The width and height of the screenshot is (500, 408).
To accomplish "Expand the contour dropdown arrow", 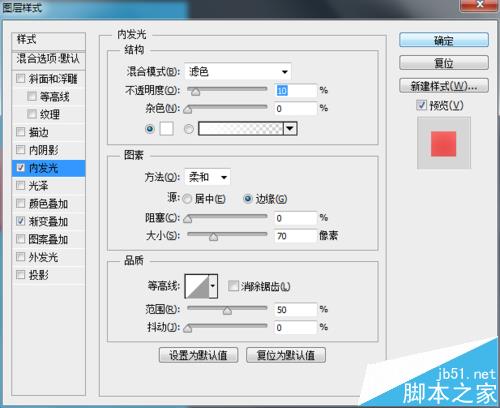I will (213, 286).
